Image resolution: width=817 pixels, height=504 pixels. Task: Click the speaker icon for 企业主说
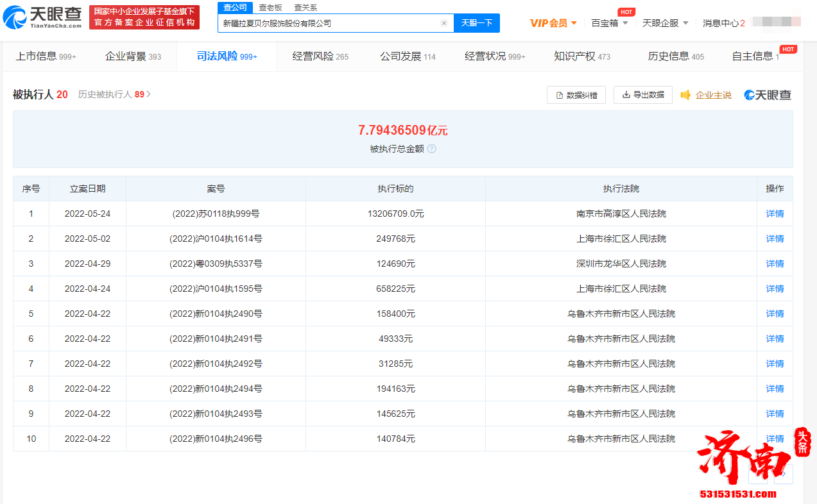685,95
